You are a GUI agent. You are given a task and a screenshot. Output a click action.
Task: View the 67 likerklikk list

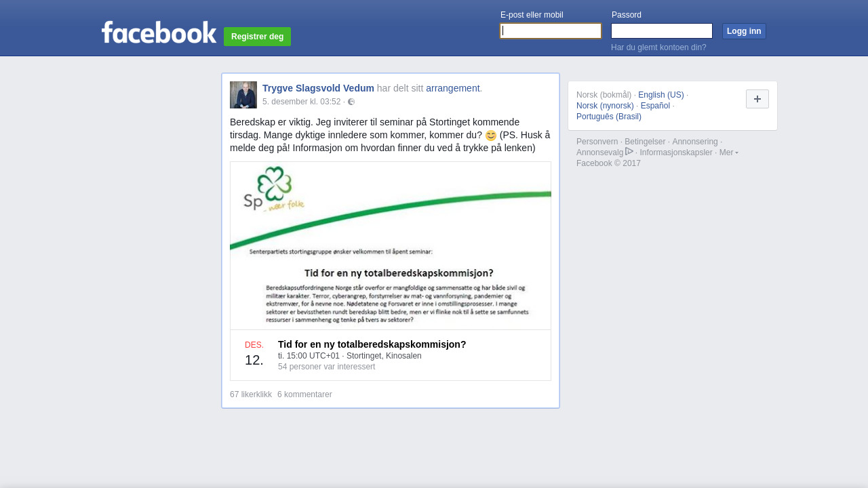click(251, 394)
